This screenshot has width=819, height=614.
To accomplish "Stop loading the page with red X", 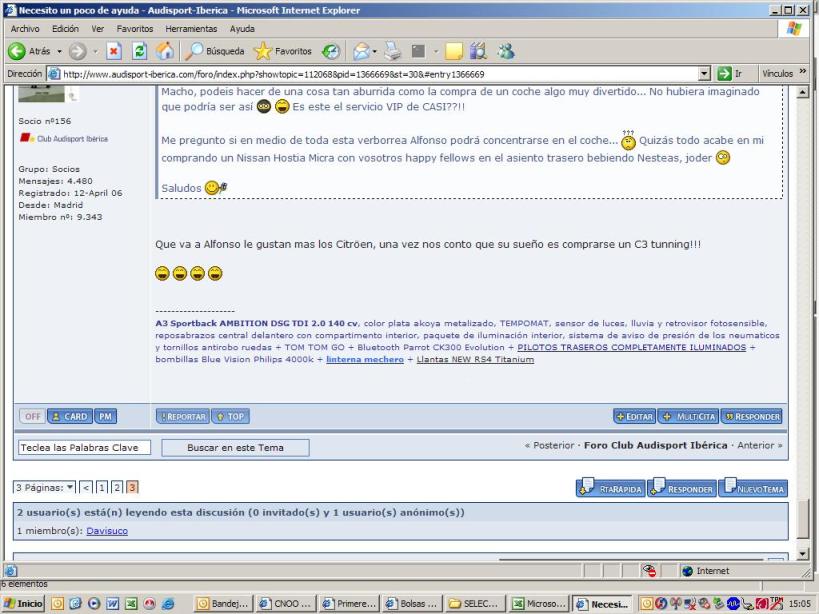I will (114, 51).
